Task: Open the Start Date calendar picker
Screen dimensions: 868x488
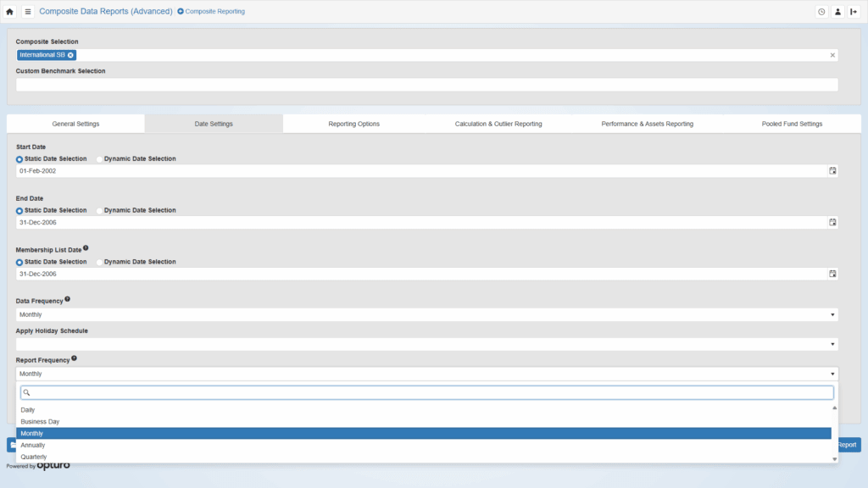Action: click(832, 170)
